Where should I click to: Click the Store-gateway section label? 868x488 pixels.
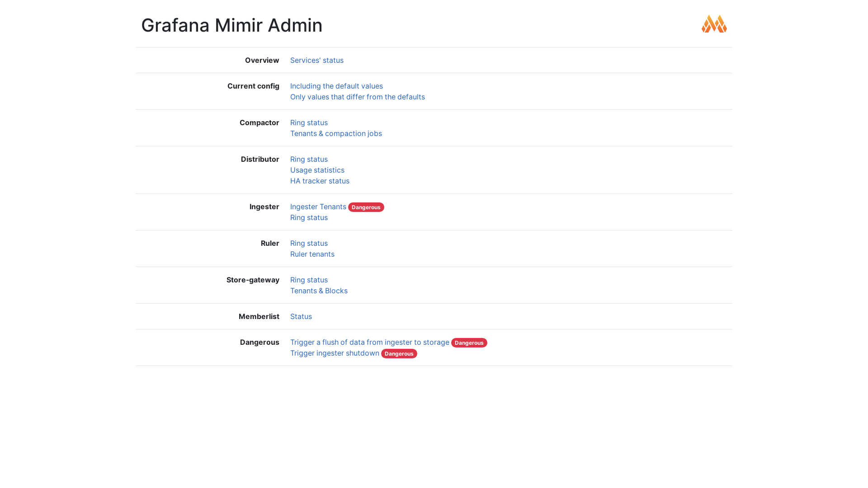(253, 280)
